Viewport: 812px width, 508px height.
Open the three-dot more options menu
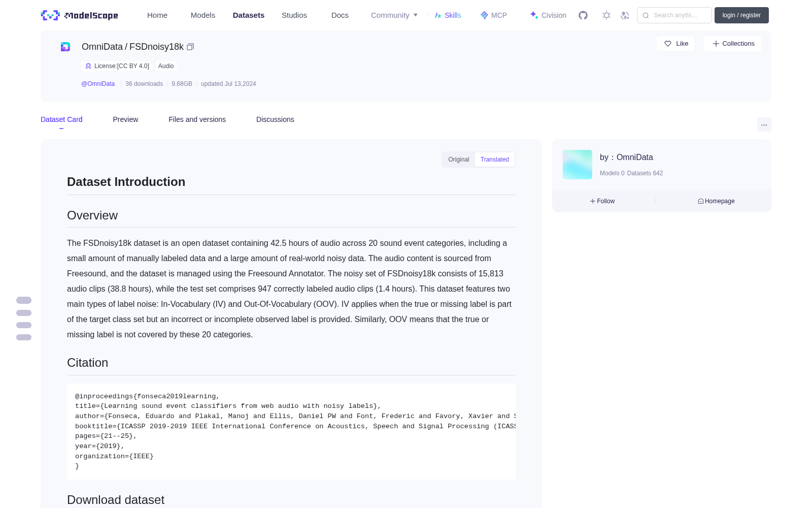(x=764, y=124)
